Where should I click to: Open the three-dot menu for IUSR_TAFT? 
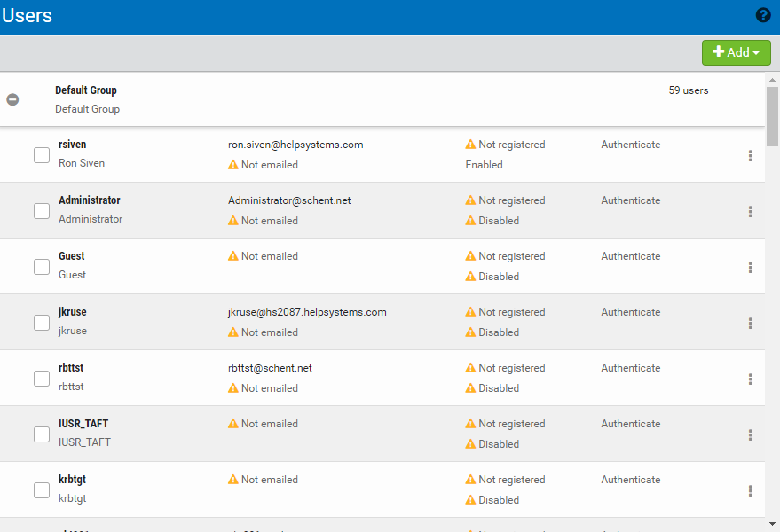coord(750,435)
